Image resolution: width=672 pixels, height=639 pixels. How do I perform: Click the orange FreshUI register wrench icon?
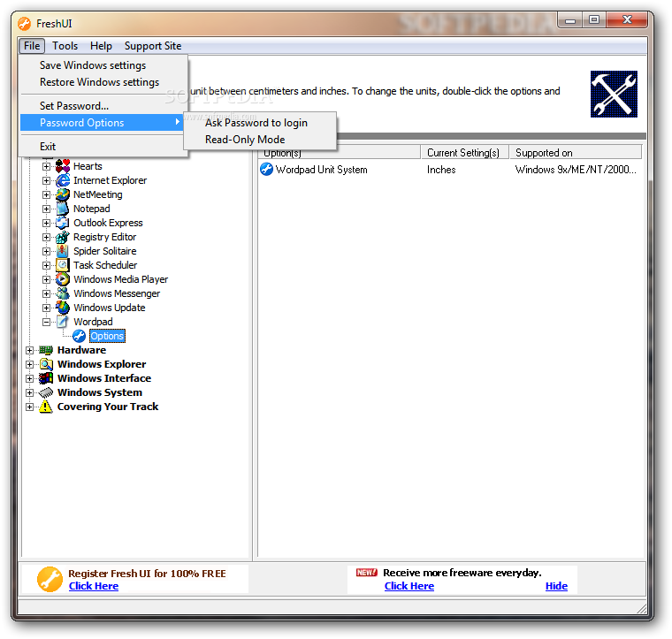pos(50,580)
